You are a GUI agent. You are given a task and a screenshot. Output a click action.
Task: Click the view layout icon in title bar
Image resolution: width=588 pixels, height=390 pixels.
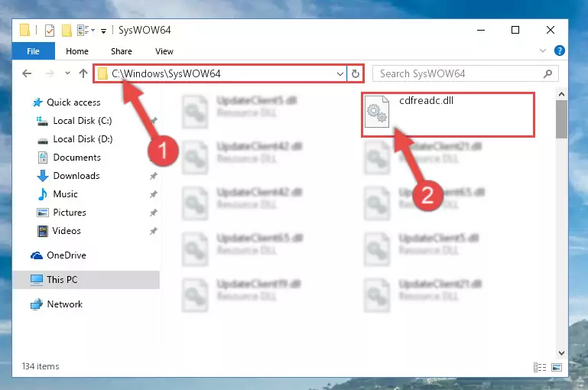(83, 30)
